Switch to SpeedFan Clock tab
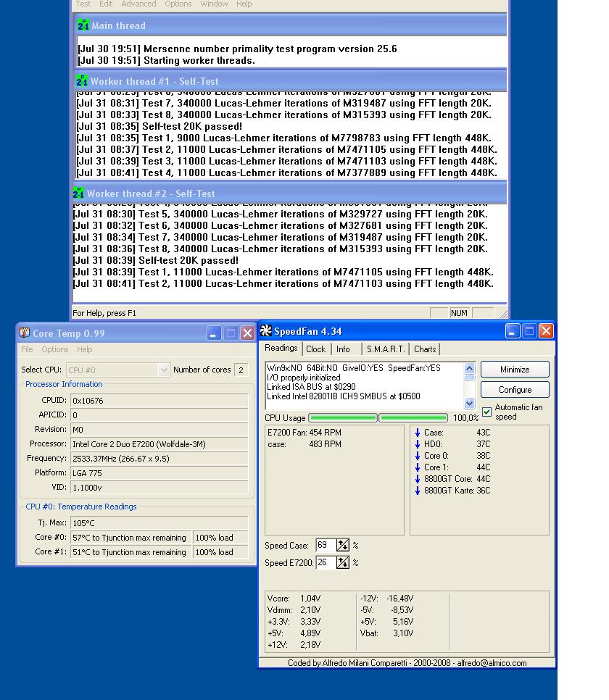The width and height of the screenshot is (609, 700). tap(316, 349)
